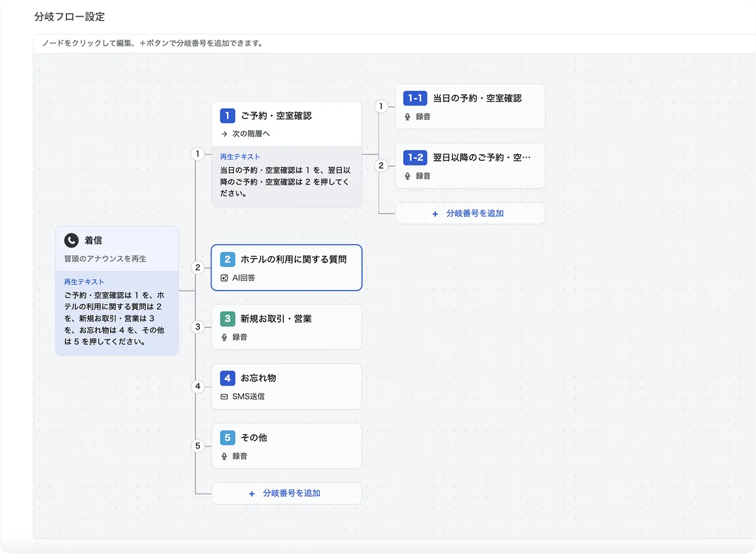
Task: Click the 録音 label in node 1-2
Action: pyautogui.click(x=423, y=176)
